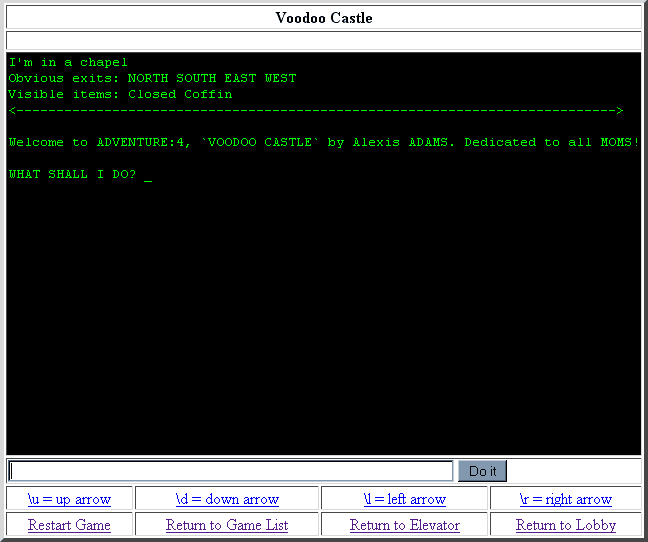Click the 'Do it' button
Viewport: 648px width, 542px height.
pos(482,471)
